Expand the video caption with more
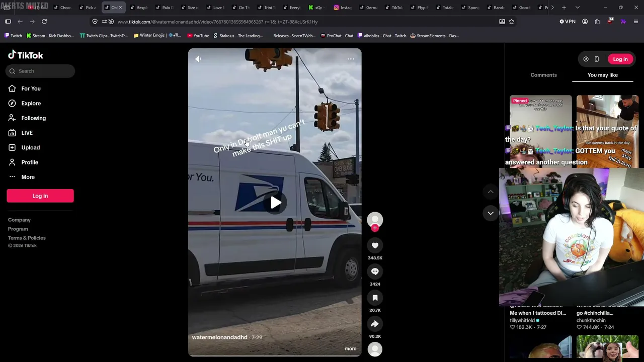The height and width of the screenshot is (362, 644). 351,348
